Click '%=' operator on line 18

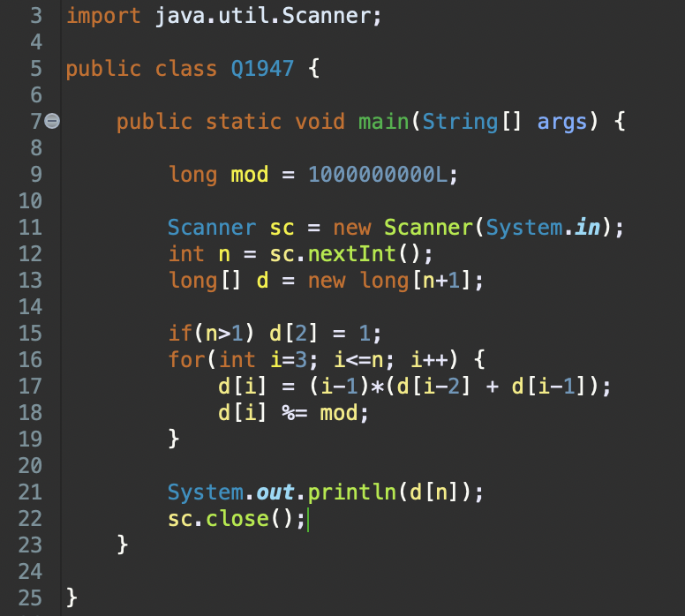295,413
